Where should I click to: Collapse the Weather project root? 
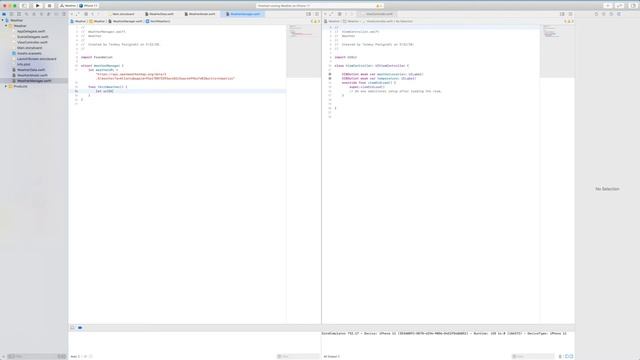click(2, 20)
